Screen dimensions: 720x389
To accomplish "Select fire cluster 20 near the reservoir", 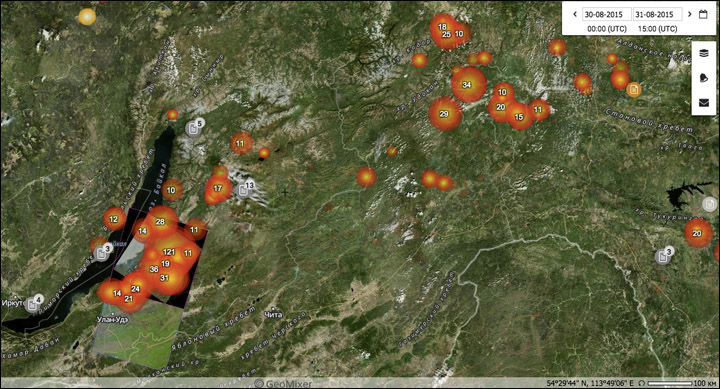I will click(697, 233).
